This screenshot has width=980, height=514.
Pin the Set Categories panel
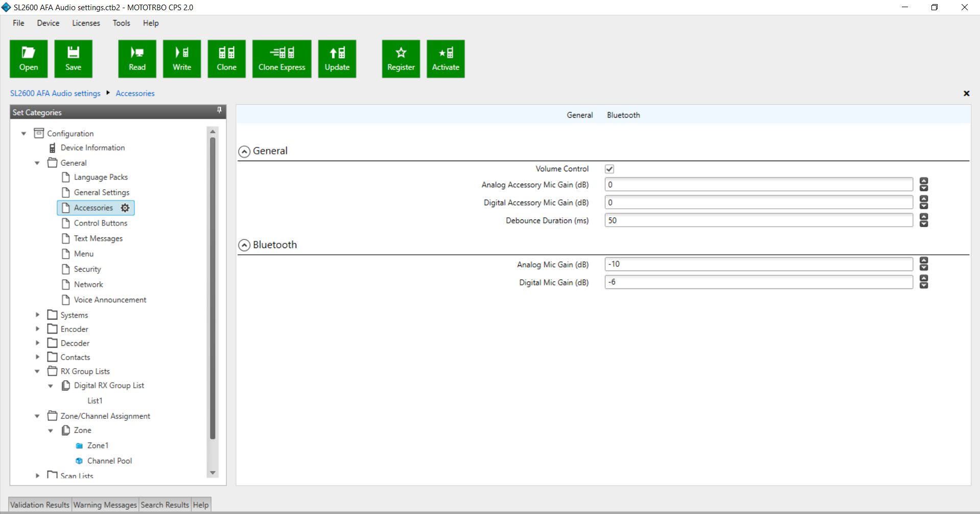219,110
